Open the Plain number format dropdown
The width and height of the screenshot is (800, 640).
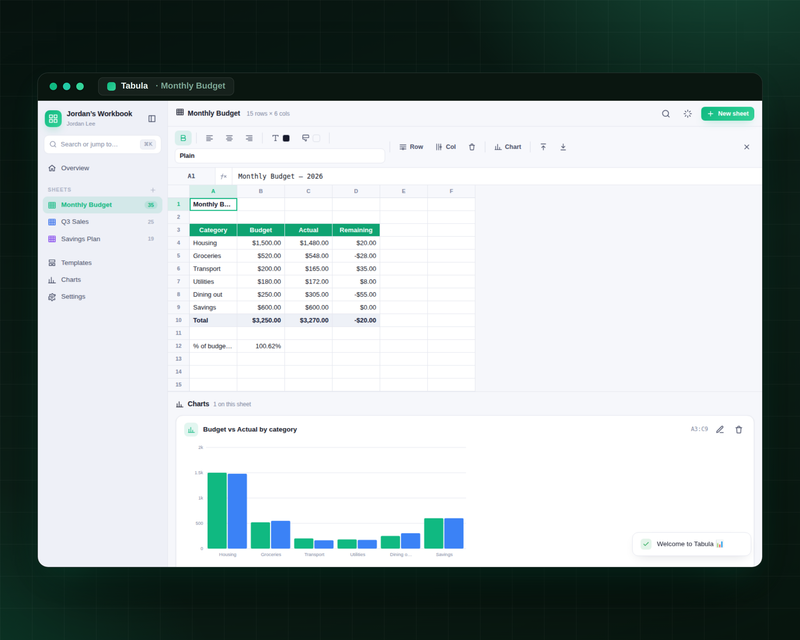tap(280, 156)
